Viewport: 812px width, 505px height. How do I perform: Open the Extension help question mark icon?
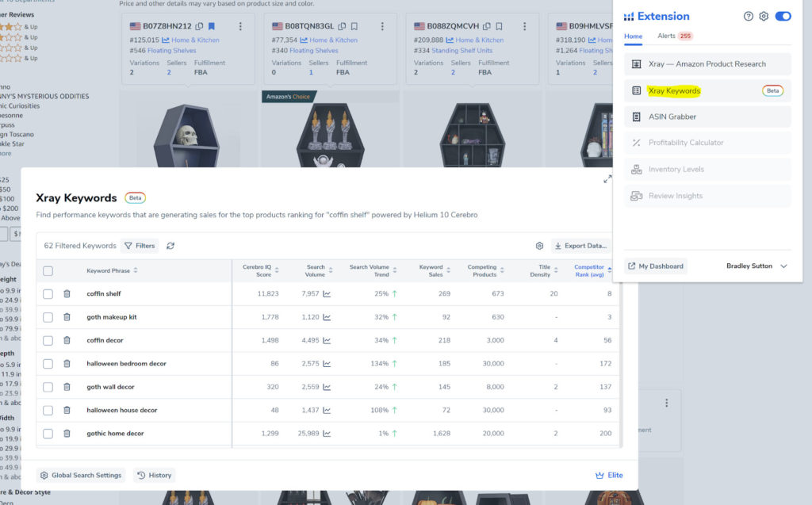point(749,16)
